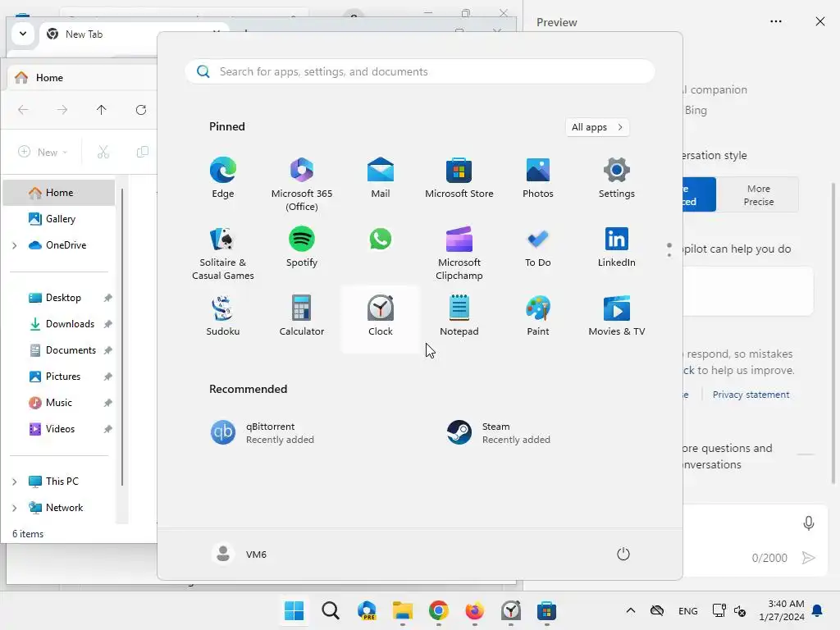The width and height of the screenshot is (840, 630).
Task: Open the Mail app
Action: tap(381, 178)
